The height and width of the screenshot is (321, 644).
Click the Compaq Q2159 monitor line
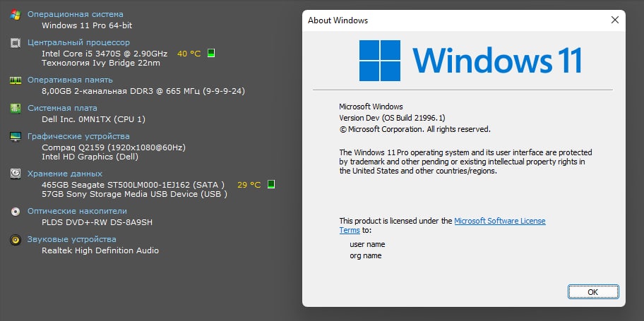pyautogui.click(x=114, y=147)
